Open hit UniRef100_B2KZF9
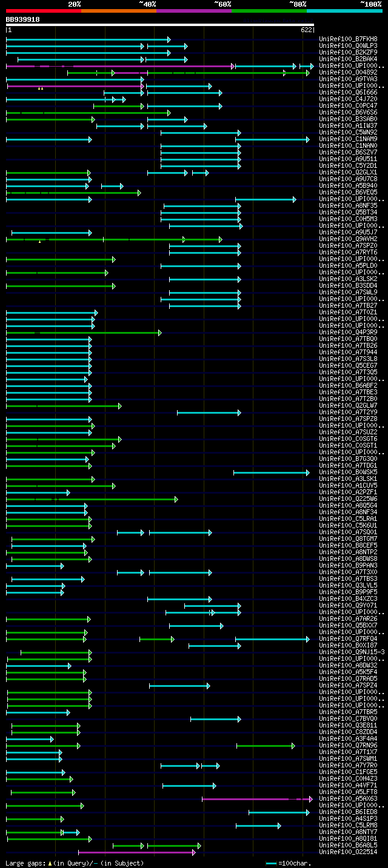The image size is (388, 868). coord(348,53)
